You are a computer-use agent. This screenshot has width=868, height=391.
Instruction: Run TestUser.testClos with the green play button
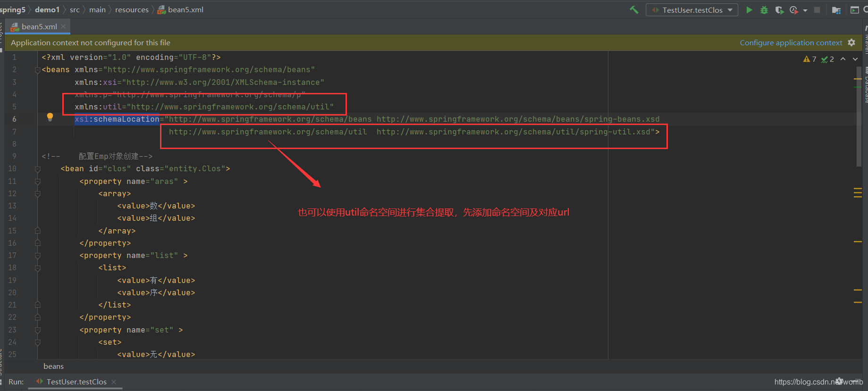[749, 10]
